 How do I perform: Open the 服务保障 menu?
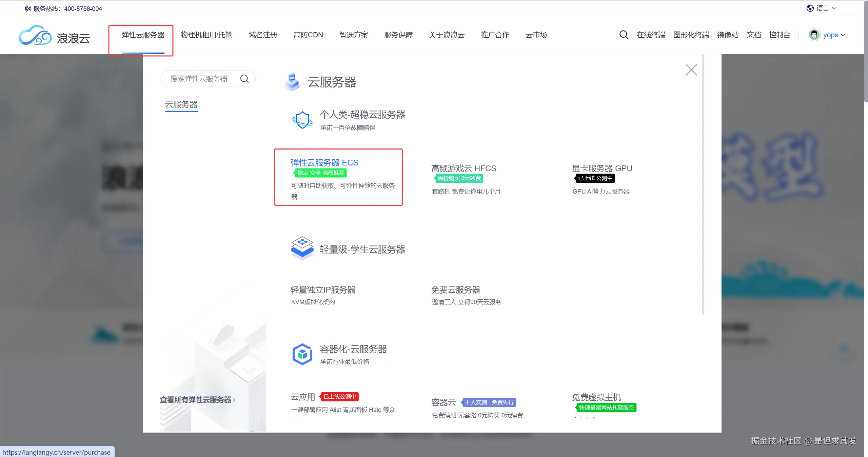click(398, 35)
